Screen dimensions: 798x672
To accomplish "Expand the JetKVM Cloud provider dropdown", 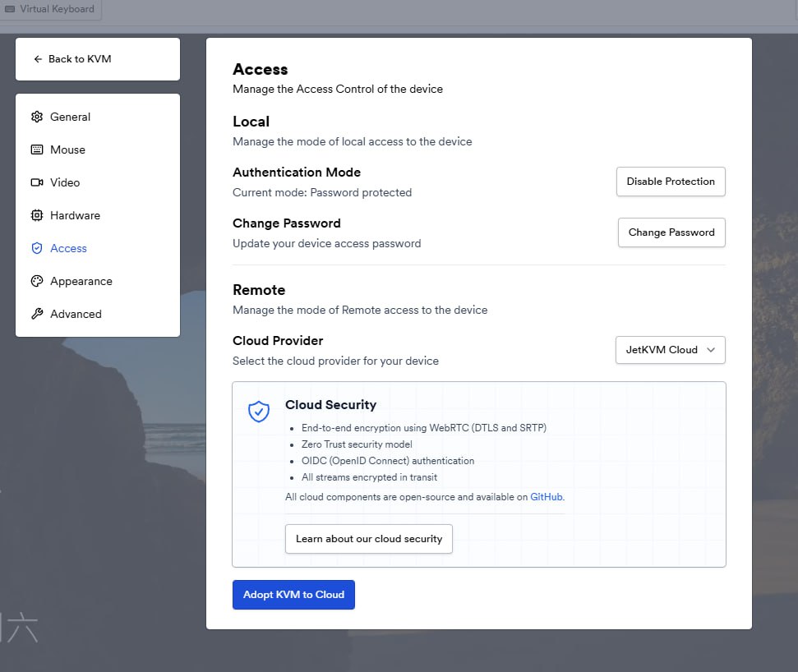I will click(x=669, y=349).
